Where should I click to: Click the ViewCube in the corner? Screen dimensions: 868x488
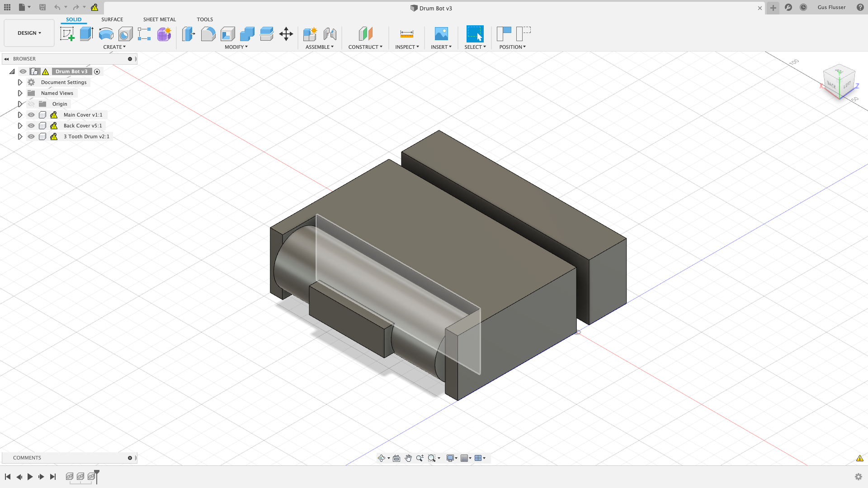839,81
